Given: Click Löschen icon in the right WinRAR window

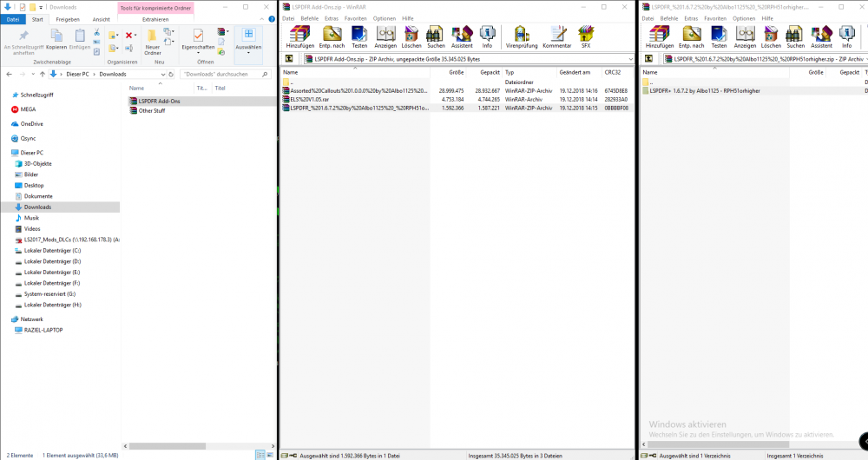Looking at the screenshot, I should click(x=771, y=36).
